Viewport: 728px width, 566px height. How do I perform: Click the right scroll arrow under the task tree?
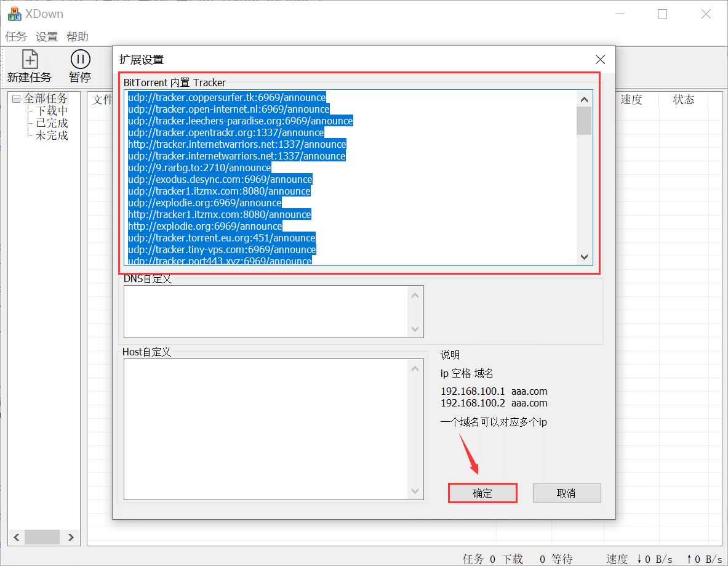coord(71,537)
